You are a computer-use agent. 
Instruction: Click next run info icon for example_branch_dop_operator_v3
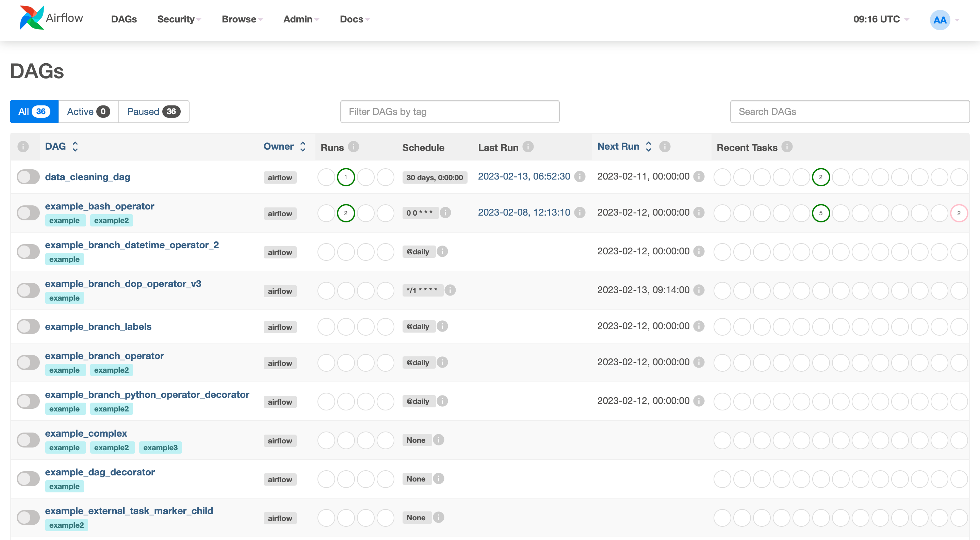click(699, 290)
